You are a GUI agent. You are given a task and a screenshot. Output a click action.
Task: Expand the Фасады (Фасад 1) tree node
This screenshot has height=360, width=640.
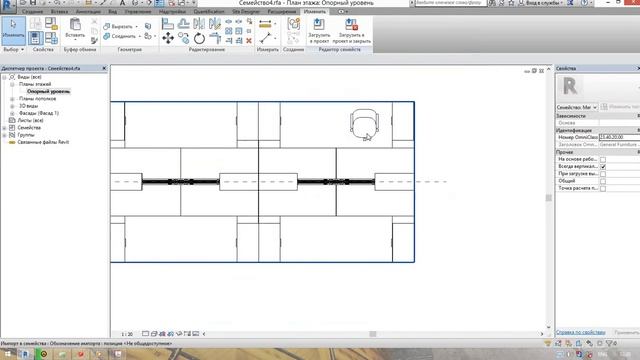12,113
